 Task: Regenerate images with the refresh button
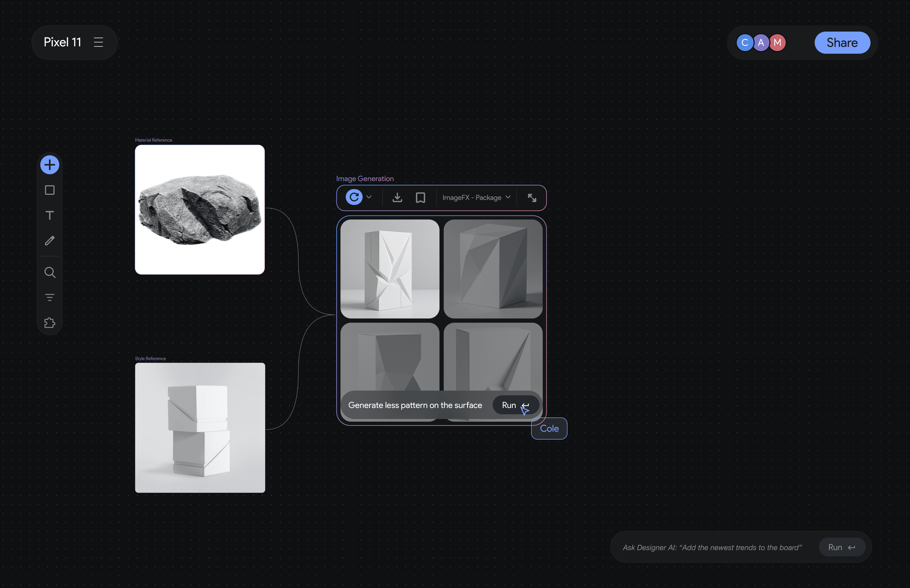tap(354, 197)
